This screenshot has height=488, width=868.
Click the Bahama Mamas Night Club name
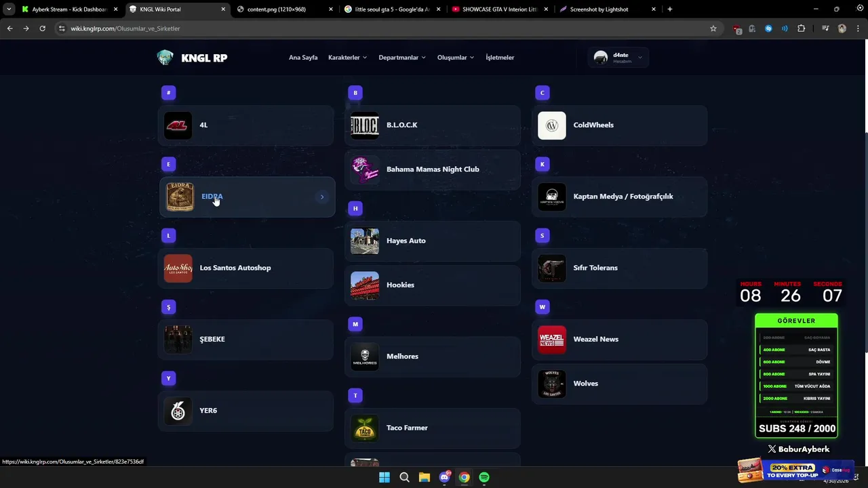(433, 169)
